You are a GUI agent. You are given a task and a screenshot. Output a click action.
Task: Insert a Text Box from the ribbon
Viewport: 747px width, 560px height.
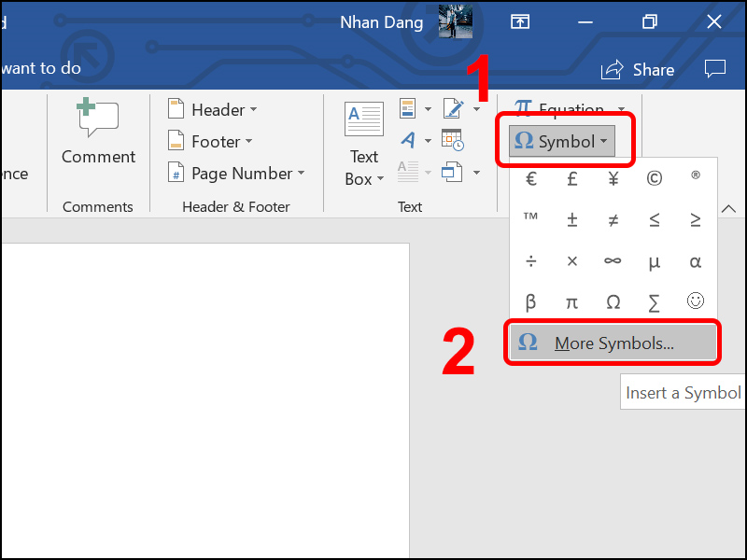(364, 145)
